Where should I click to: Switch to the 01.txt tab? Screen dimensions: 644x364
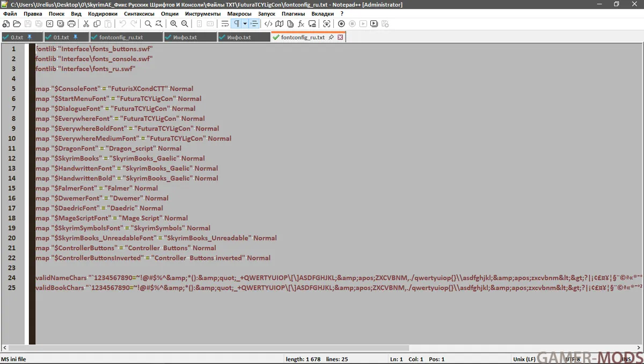pos(61,38)
